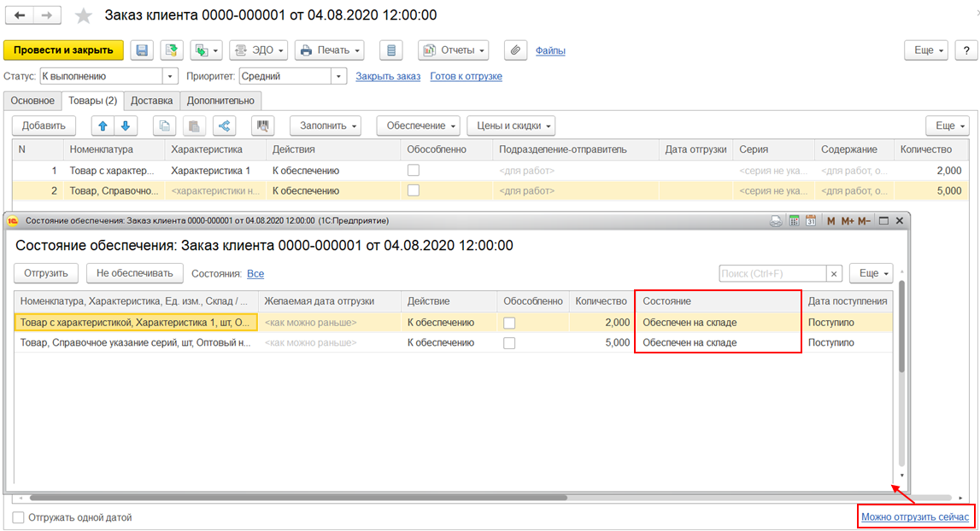This screenshot has width=980, height=531.
Task: Enable Отгружать одной датой checkbox
Action: (x=19, y=517)
